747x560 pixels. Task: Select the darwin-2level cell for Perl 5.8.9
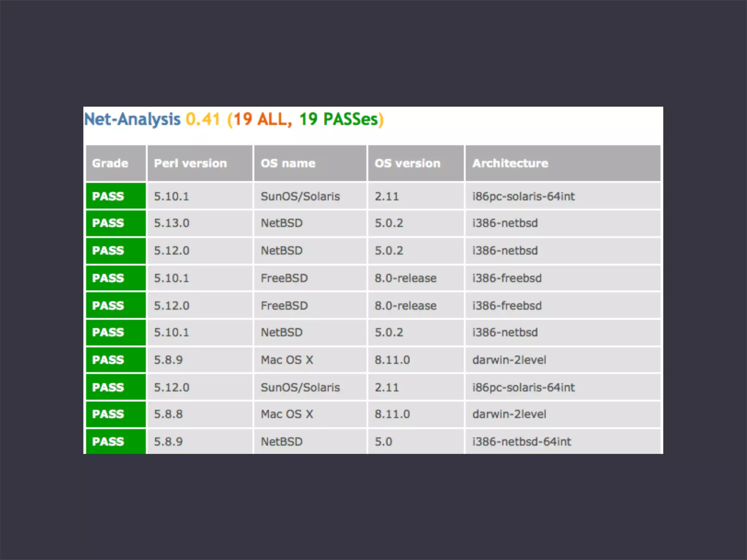(x=509, y=360)
